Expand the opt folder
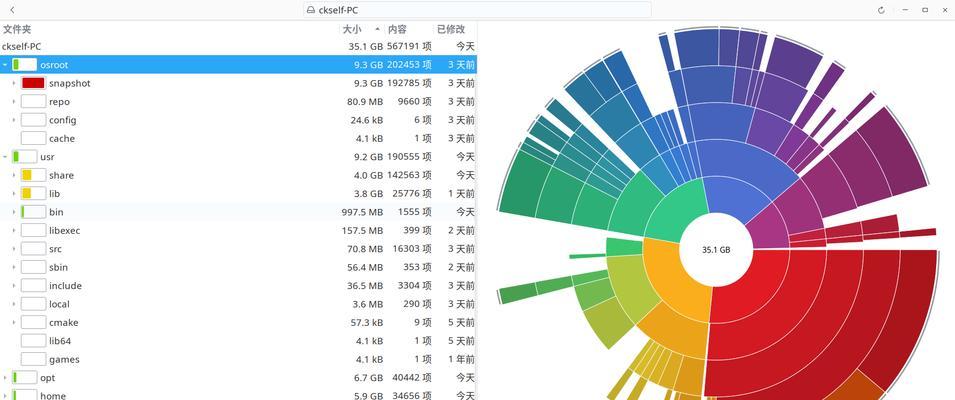955x400 pixels. [5, 377]
